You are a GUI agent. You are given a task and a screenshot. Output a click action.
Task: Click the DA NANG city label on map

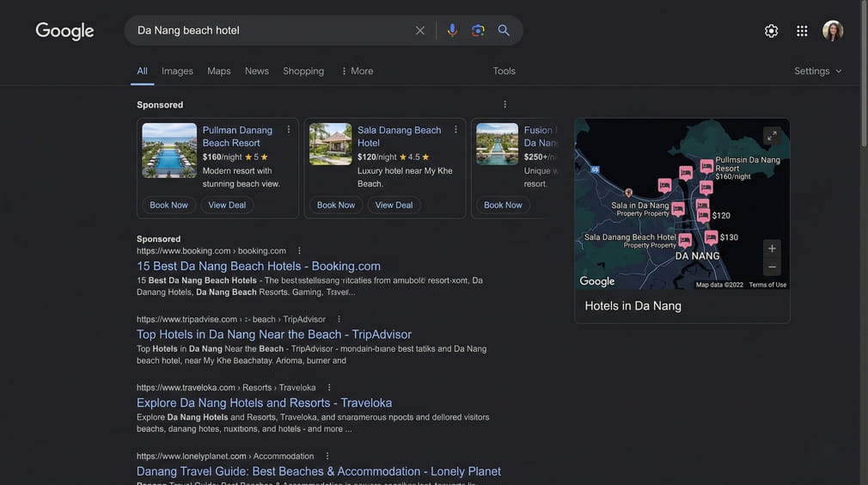pos(698,256)
